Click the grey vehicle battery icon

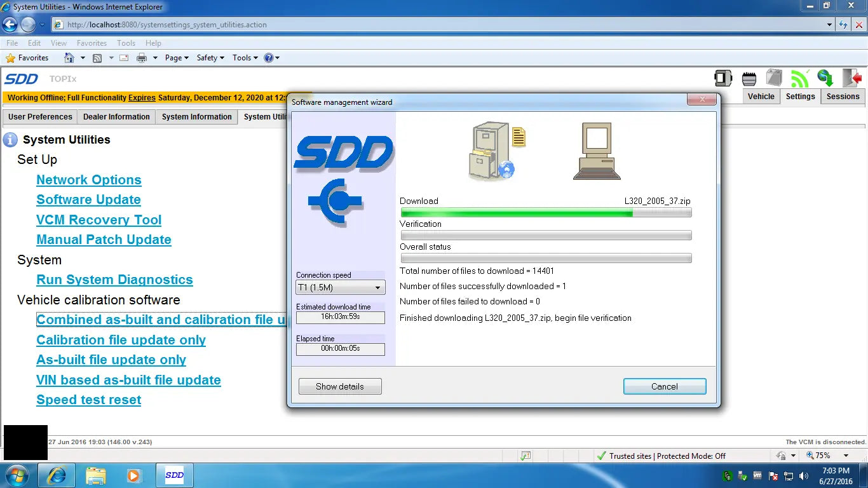click(x=774, y=78)
